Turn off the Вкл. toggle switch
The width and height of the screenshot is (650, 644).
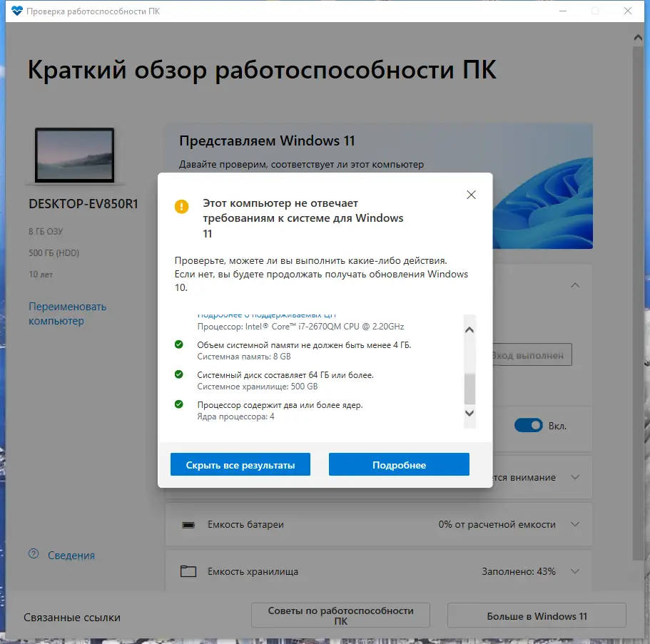pos(528,424)
